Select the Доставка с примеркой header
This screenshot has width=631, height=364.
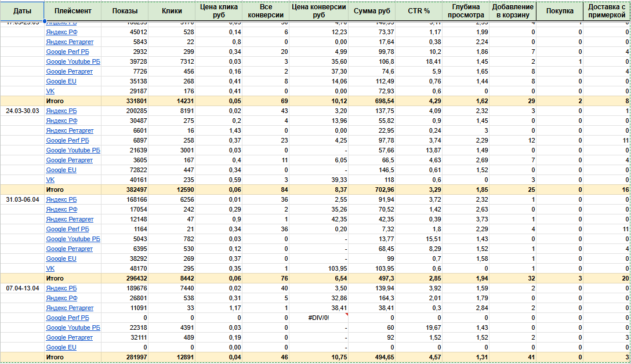point(607,11)
